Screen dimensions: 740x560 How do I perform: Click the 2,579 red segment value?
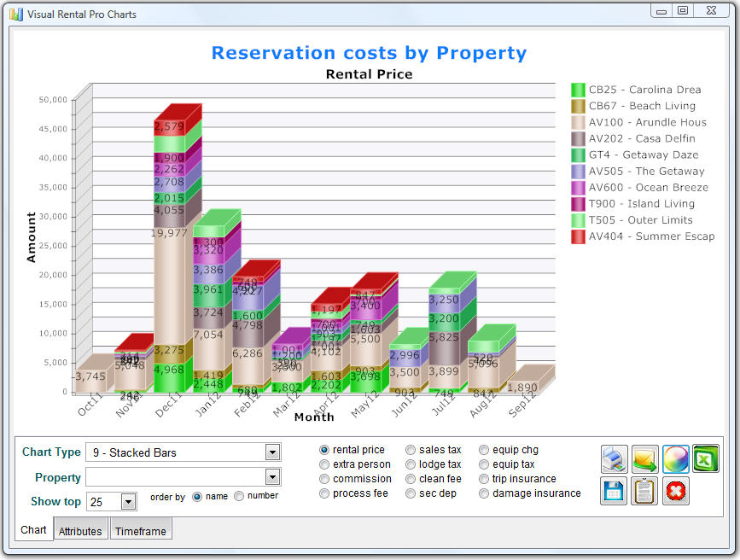[169, 126]
